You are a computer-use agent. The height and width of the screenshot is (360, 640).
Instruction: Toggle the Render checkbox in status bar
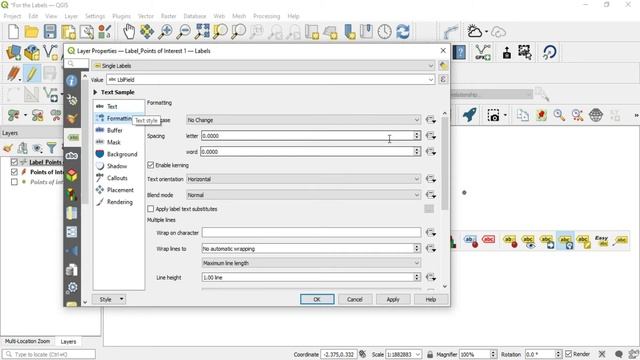569,354
